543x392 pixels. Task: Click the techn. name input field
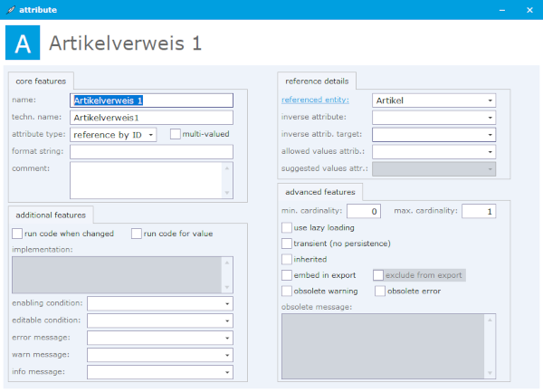[x=151, y=118]
